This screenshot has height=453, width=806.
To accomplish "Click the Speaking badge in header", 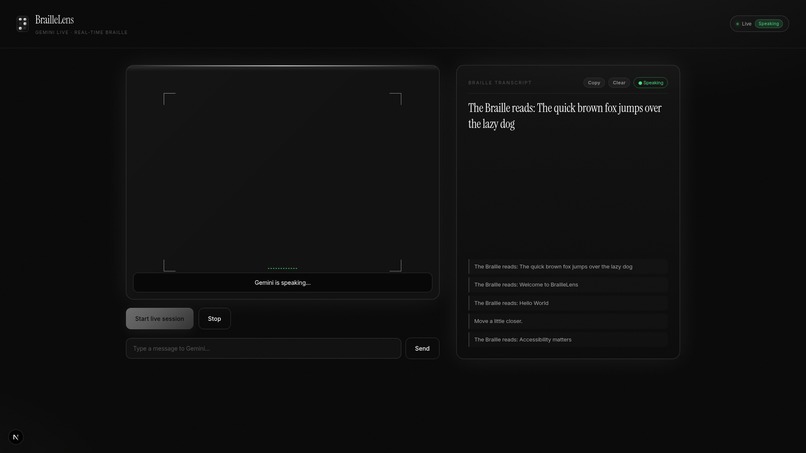I will (768, 24).
